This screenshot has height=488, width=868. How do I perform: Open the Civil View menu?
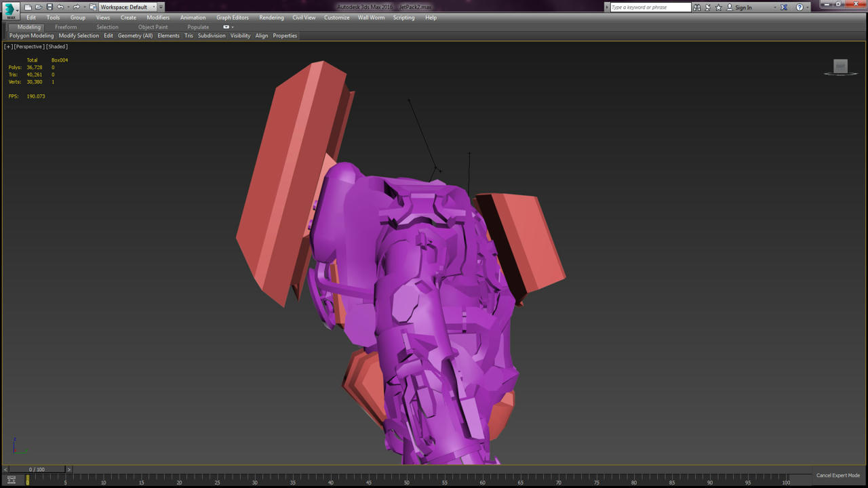click(304, 18)
